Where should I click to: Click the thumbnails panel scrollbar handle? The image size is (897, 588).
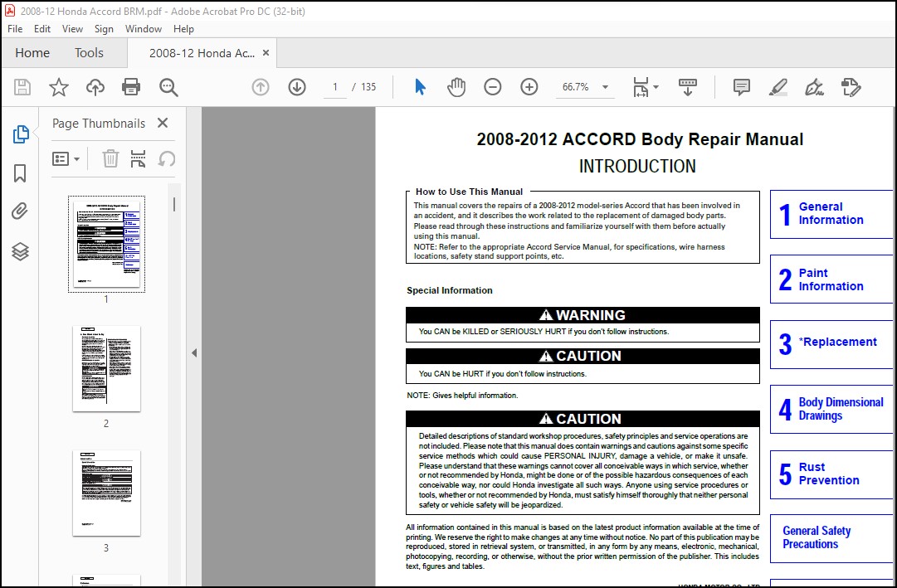click(x=174, y=204)
